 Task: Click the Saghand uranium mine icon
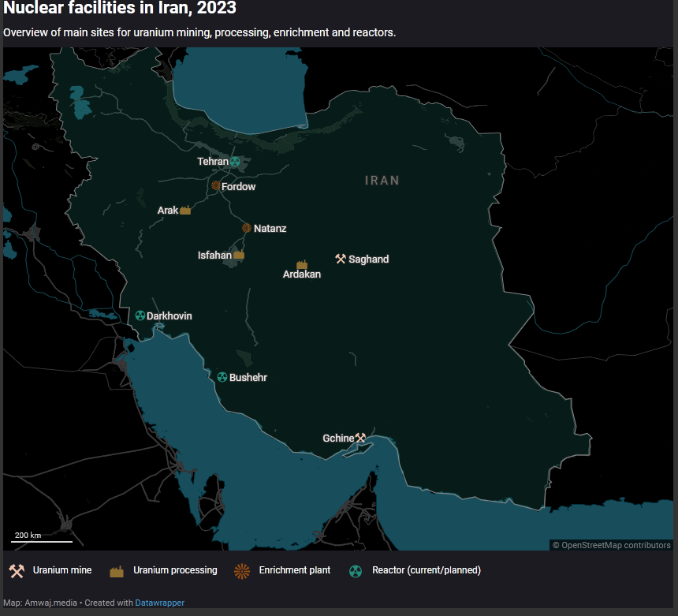(341, 259)
